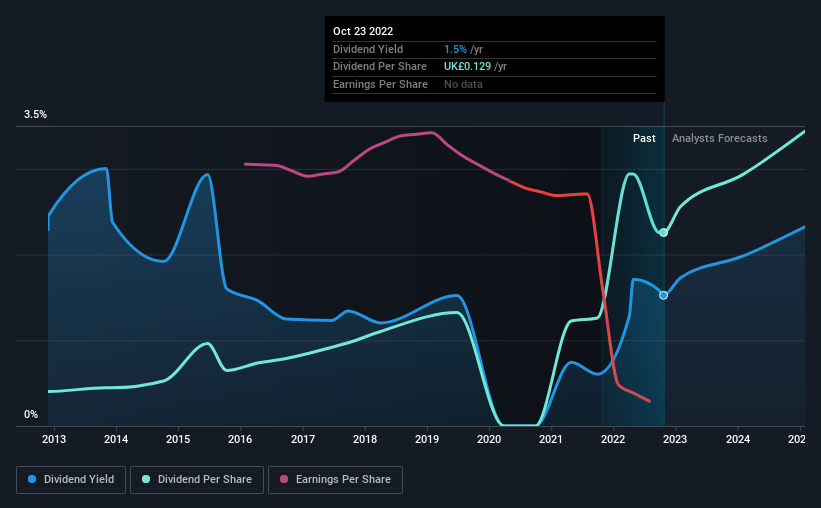This screenshot has width=821, height=508.
Task: Toggle the Dividend Yield legend series
Action: coord(71,480)
